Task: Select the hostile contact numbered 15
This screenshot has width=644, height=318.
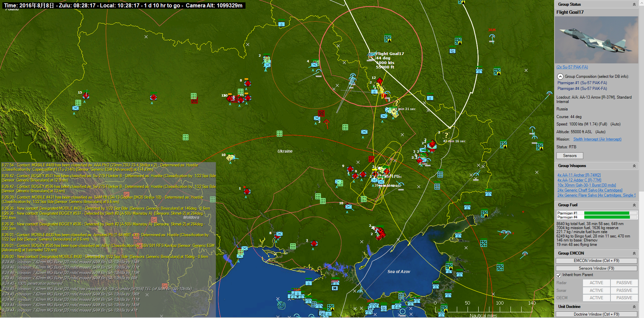Action: pos(86,96)
